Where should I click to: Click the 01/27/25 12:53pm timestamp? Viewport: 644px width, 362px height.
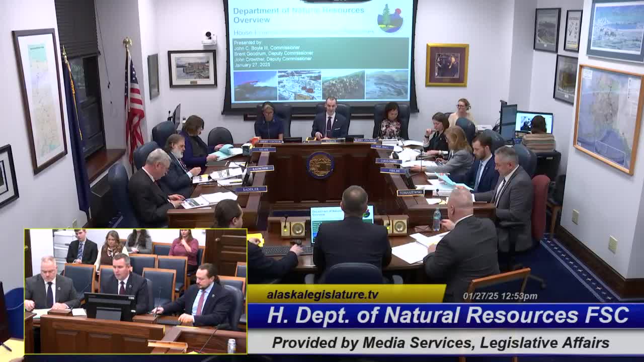(x=500, y=296)
